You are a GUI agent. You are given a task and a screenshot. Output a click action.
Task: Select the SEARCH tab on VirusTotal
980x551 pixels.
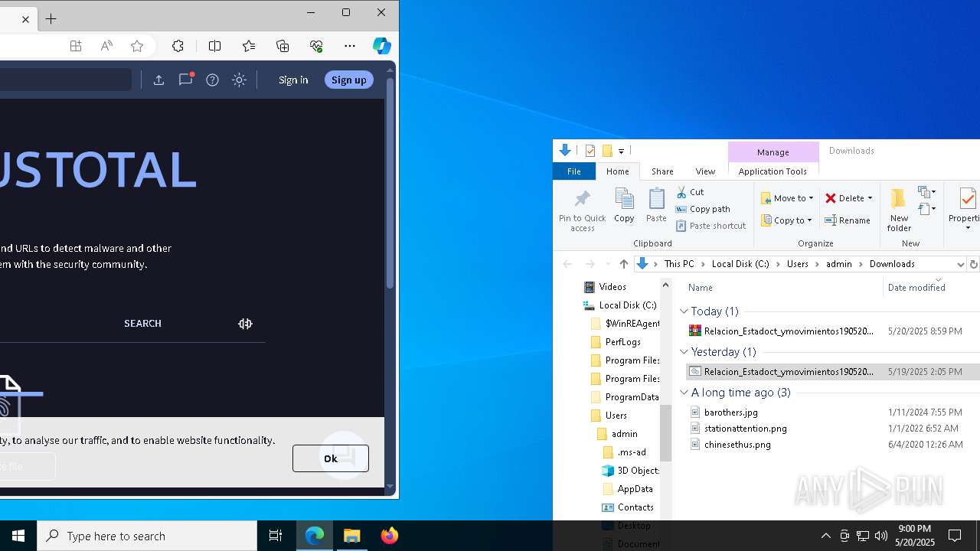(x=142, y=324)
